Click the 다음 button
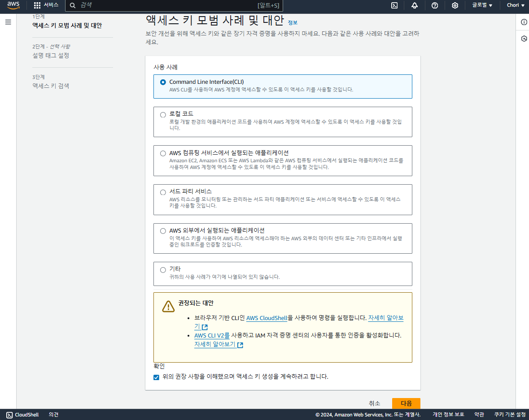This screenshot has height=420, width=529. [x=406, y=403]
